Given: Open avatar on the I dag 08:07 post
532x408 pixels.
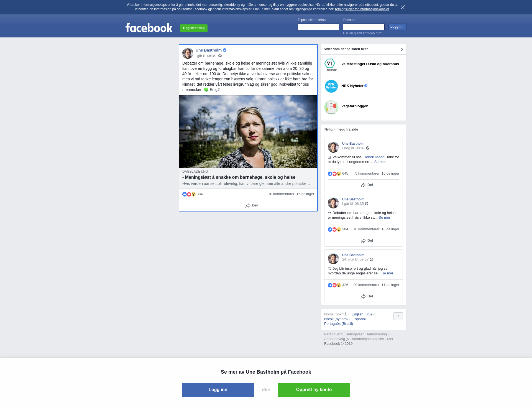Looking at the screenshot, I should pyautogui.click(x=333, y=147).
